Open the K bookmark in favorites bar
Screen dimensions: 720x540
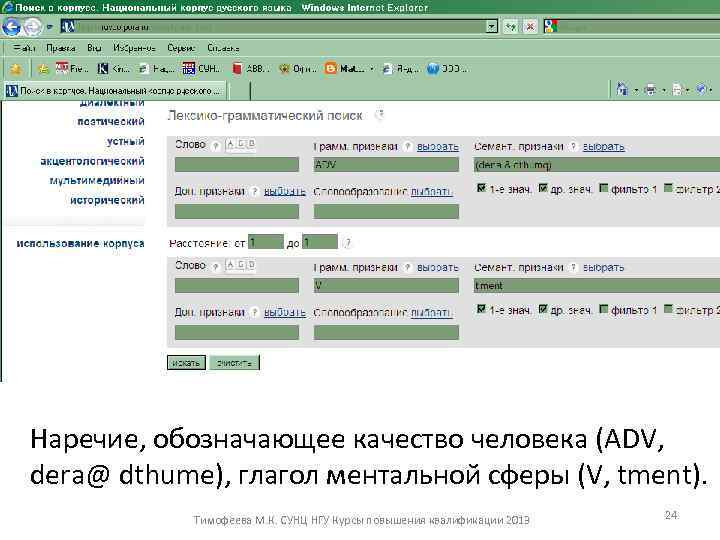coord(113,69)
